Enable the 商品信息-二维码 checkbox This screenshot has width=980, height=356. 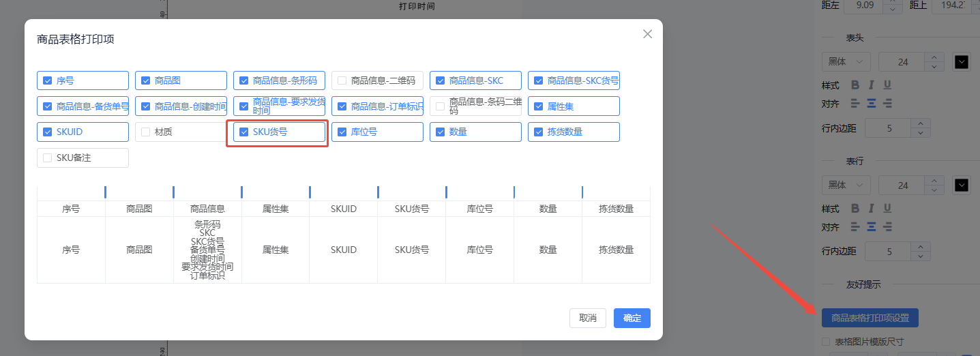(342, 80)
